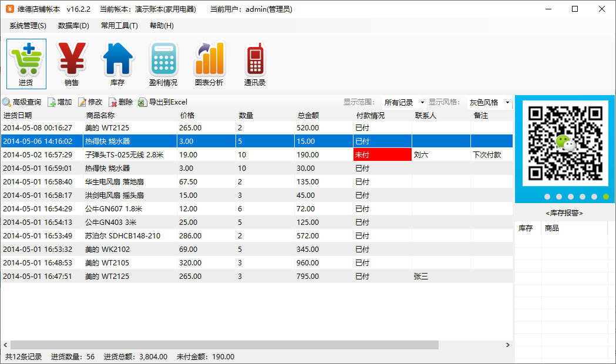The width and height of the screenshot is (616, 364).
Task: Click the 下次付款 remark cell
Action: [x=492, y=155]
